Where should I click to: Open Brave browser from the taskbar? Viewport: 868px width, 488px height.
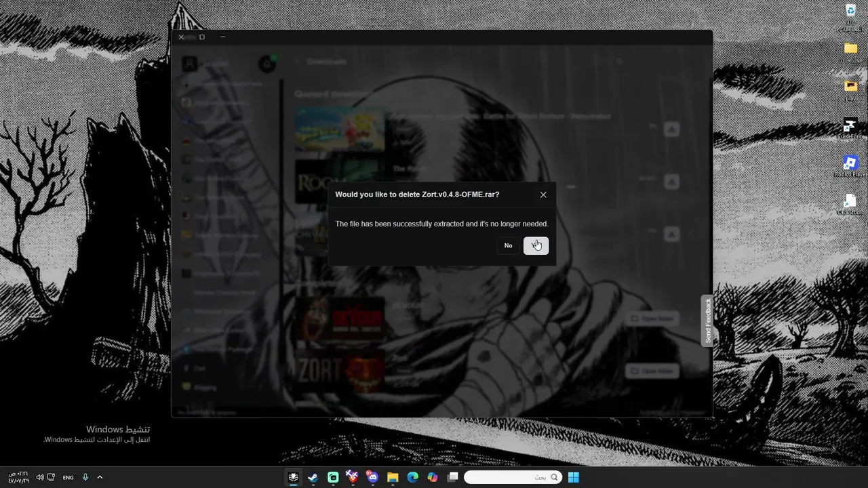tap(353, 477)
